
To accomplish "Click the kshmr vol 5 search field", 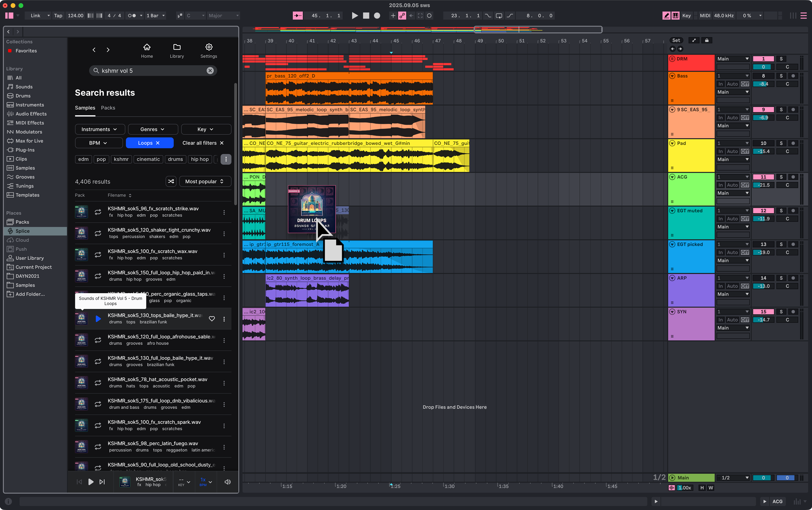I will 153,71.
